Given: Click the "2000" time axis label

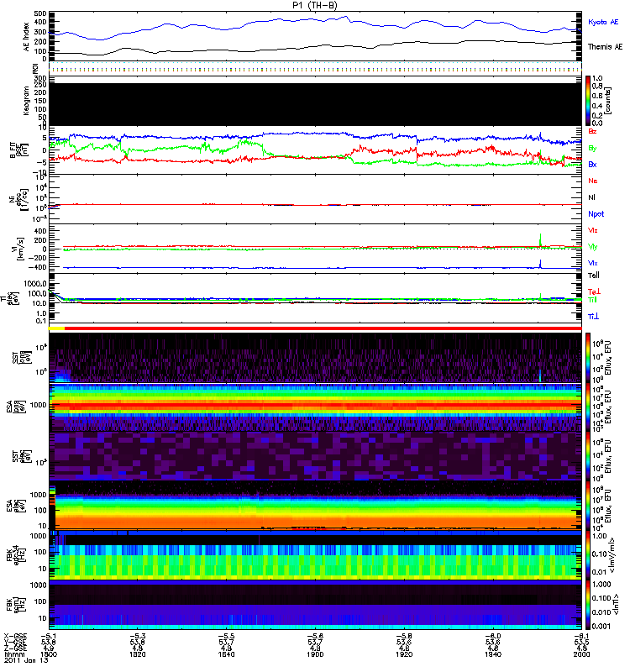Looking at the screenshot, I should click(x=581, y=654).
